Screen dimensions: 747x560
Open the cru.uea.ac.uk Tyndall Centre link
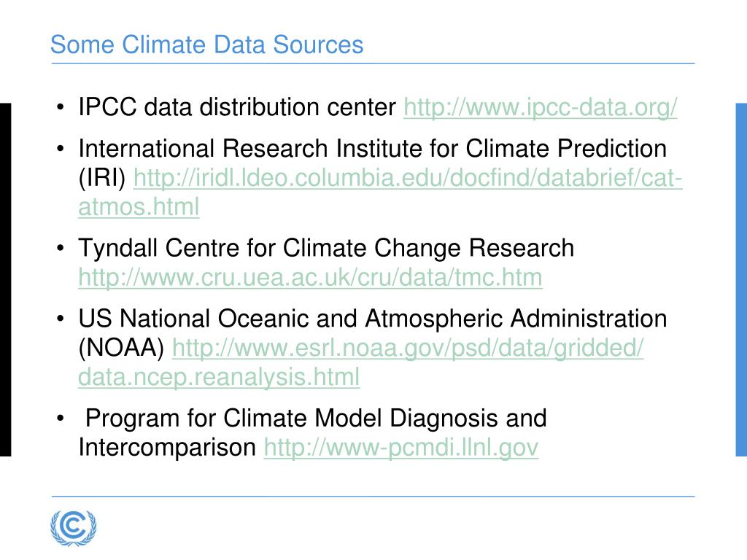click(310, 278)
